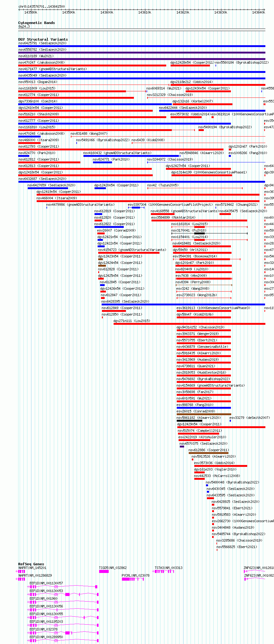Open nsv515074 (Campbell2011) variant

tap(200, 431)
